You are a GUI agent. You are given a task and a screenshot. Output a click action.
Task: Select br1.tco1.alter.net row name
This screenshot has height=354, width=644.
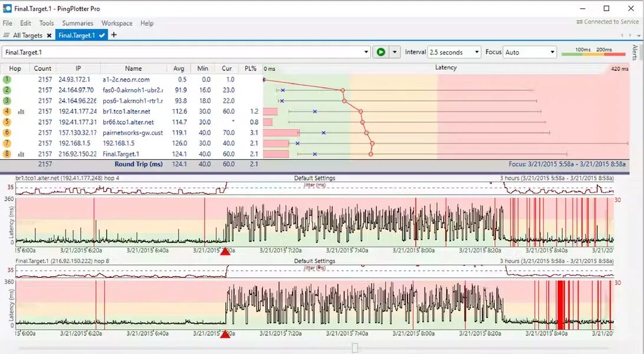[x=126, y=112]
